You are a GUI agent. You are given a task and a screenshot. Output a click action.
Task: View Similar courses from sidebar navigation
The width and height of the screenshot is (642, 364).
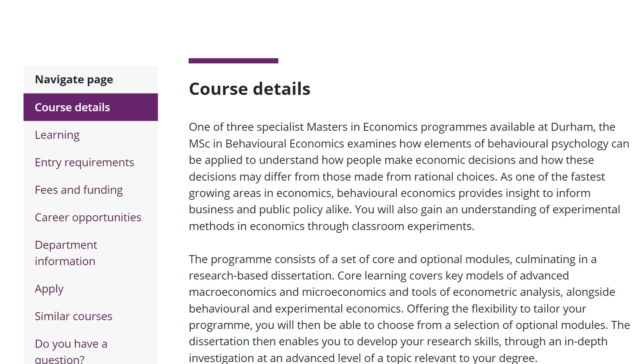73,316
